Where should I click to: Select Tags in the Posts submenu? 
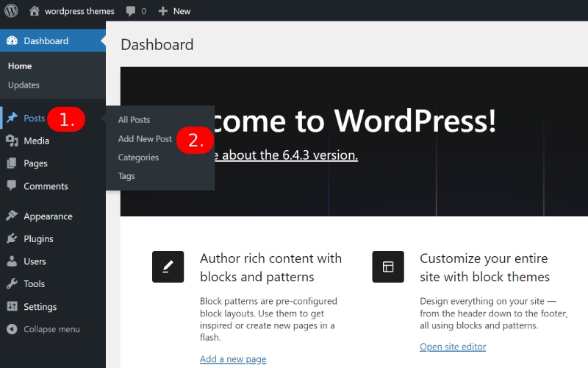click(x=126, y=177)
